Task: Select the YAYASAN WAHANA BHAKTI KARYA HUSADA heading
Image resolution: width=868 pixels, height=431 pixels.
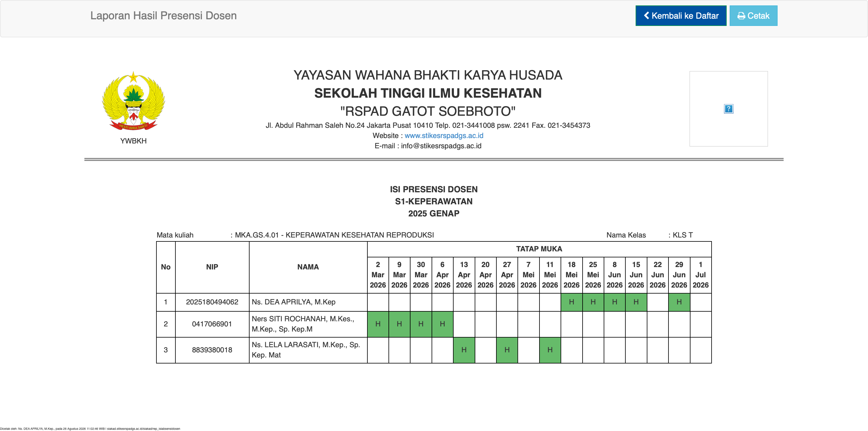Action: [x=428, y=75]
